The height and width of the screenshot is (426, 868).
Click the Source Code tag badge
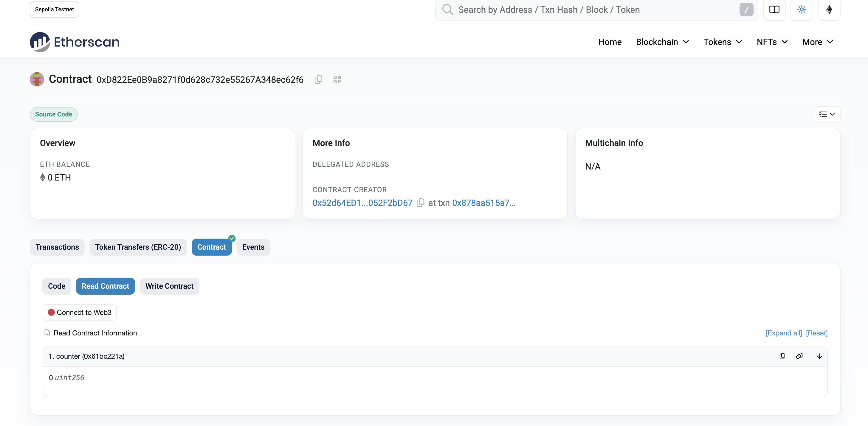(54, 114)
